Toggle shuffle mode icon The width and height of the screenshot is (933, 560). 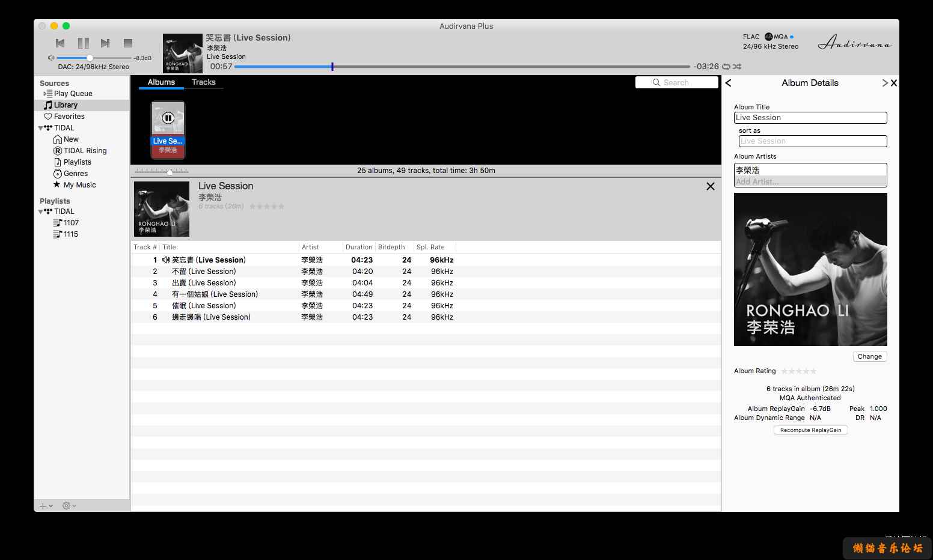click(x=737, y=66)
